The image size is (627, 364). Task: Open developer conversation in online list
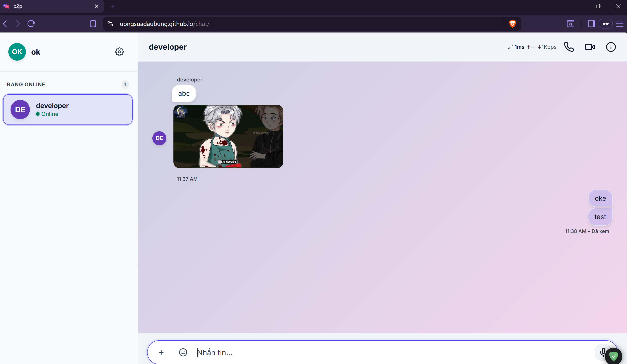point(68,110)
